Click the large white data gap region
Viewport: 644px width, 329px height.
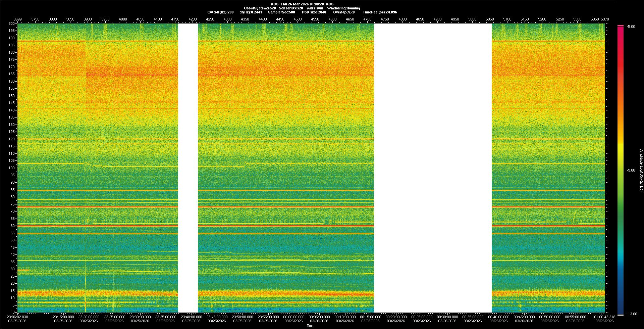tap(433, 168)
